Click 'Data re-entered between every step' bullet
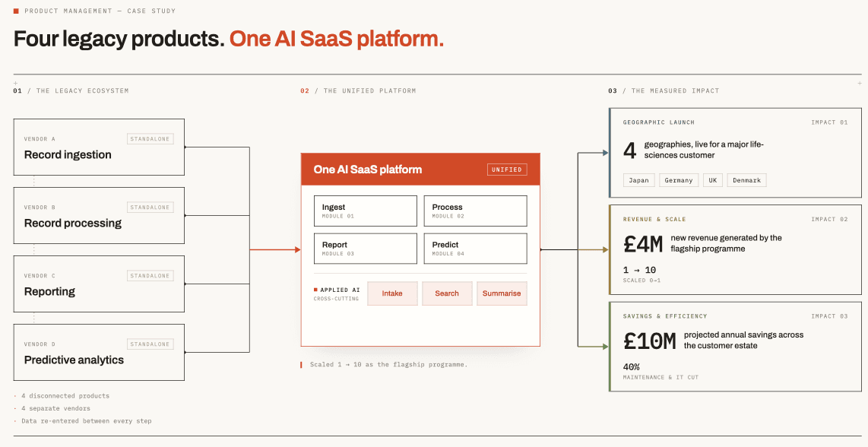Screen dimensions: 868x447 click(x=87, y=421)
